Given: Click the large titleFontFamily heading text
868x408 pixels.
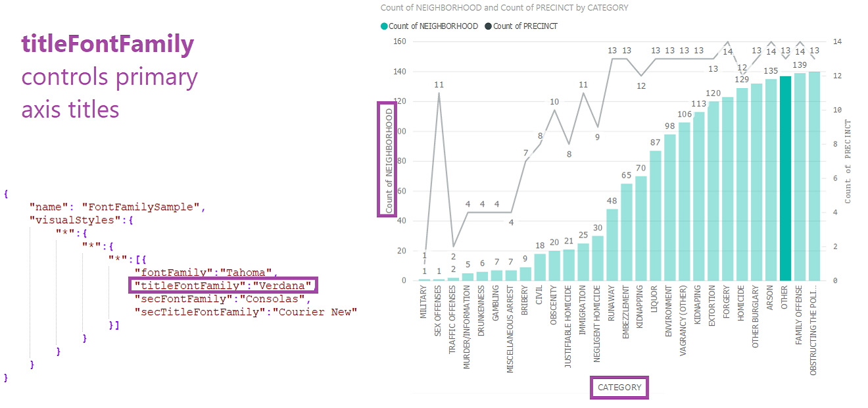Looking at the screenshot, I should (x=108, y=44).
